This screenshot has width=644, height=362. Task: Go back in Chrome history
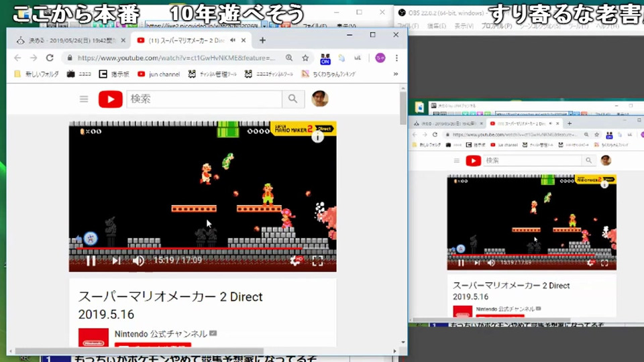[x=17, y=58]
